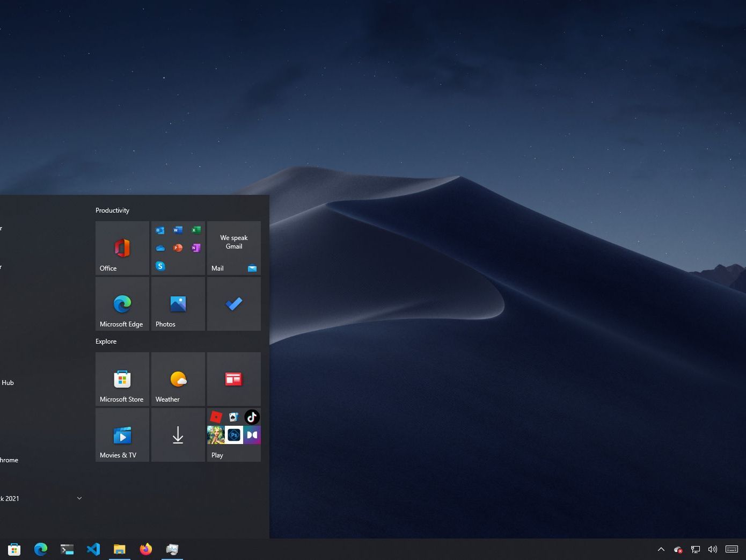746x560 pixels.
Task: Launch Movies & TV
Action: click(122, 435)
